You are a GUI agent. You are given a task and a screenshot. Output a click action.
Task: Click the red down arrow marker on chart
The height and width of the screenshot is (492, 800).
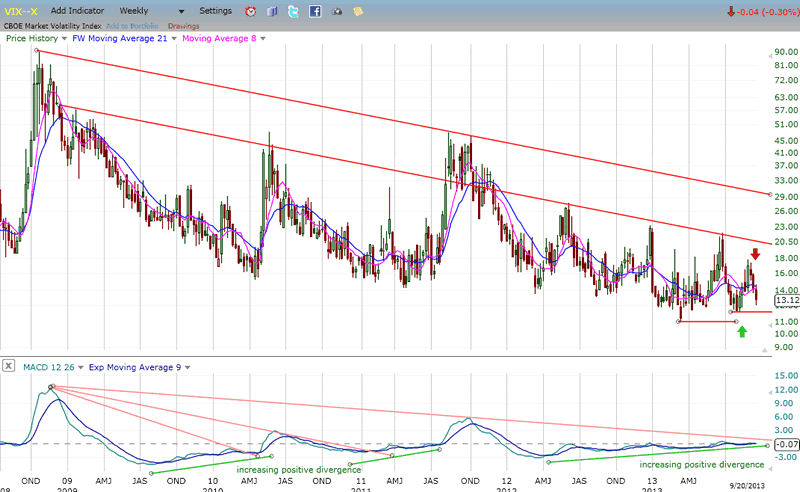click(x=754, y=253)
